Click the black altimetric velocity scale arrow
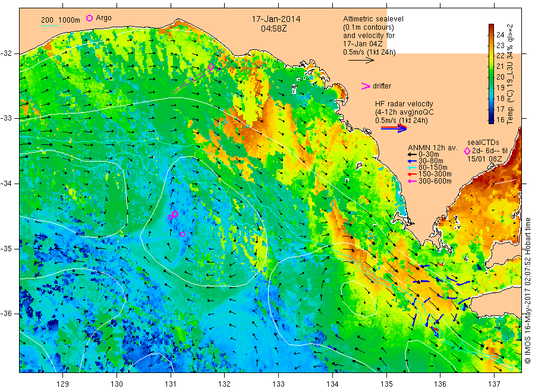 pyautogui.click(x=361, y=61)
